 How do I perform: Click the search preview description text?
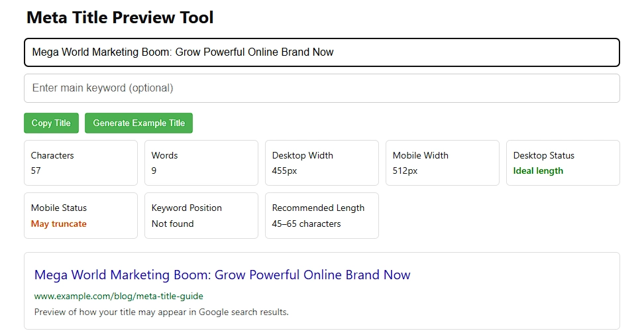pyautogui.click(x=161, y=312)
